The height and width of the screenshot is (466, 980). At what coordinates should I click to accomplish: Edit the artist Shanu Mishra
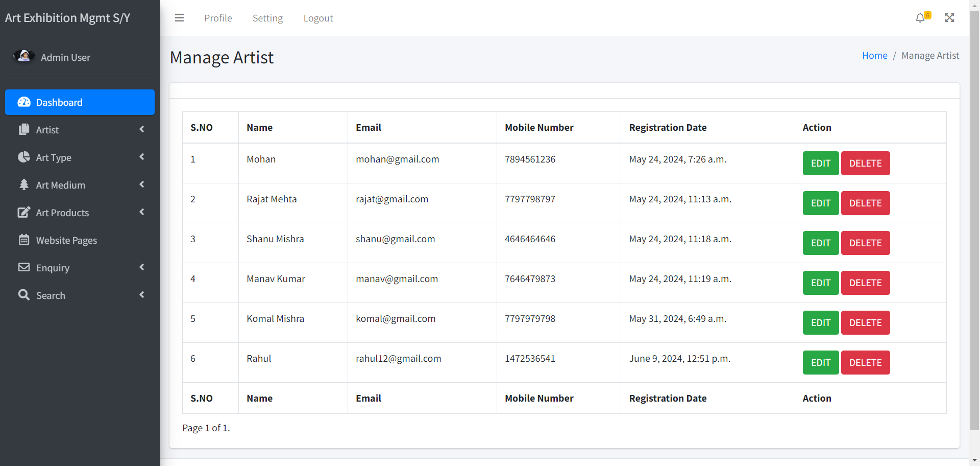[x=820, y=243]
